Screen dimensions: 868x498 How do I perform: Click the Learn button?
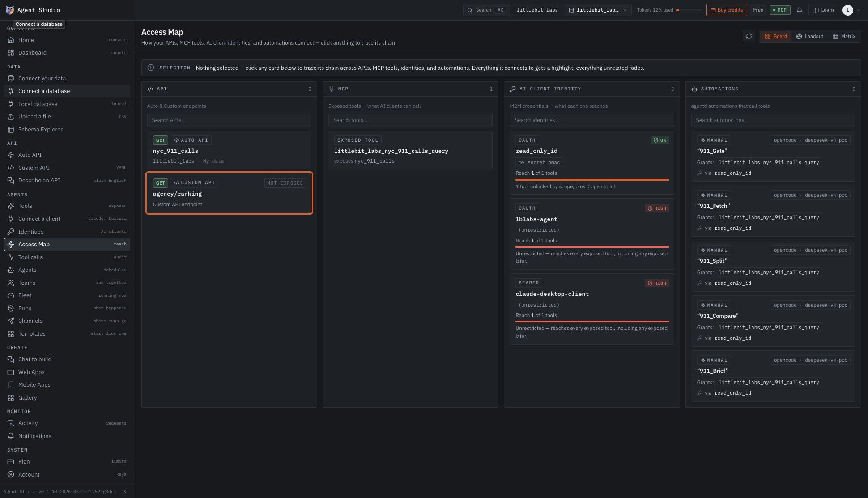[823, 10]
